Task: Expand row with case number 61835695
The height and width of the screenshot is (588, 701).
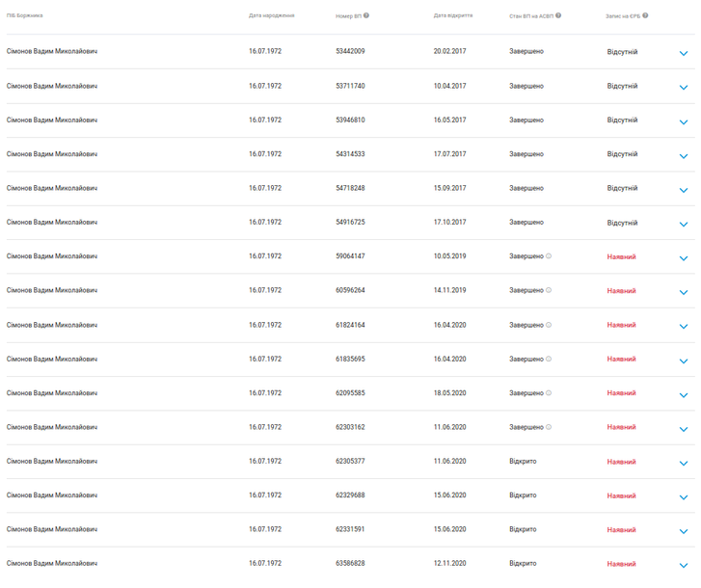Action: [684, 361]
